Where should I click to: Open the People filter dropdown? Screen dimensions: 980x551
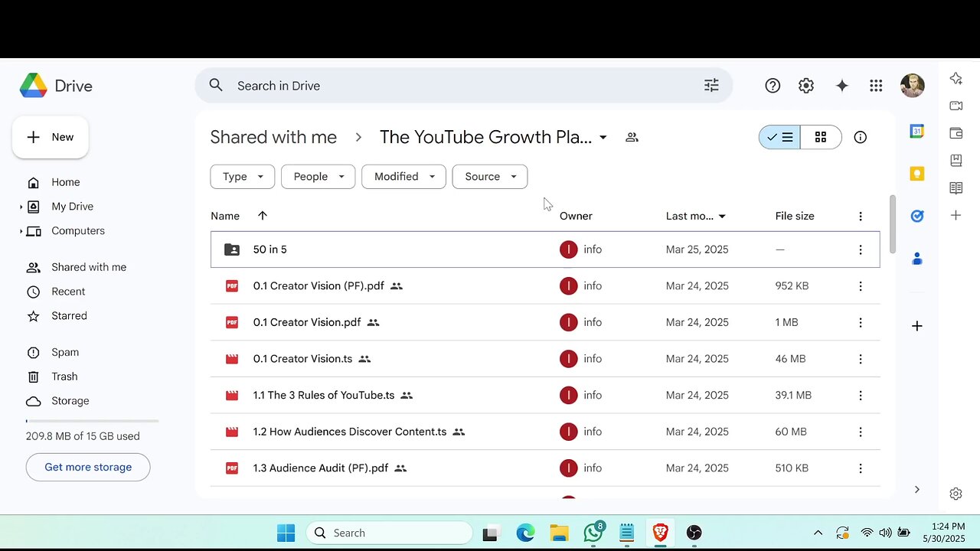pyautogui.click(x=318, y=177)
